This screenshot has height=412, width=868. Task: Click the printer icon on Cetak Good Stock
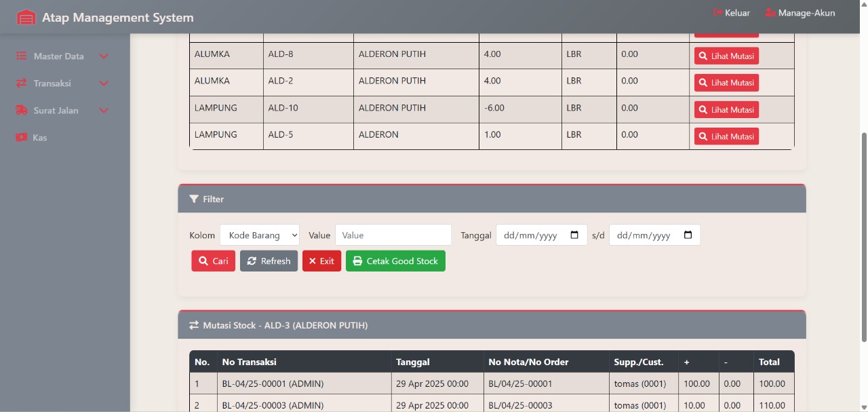pos(357,261)
